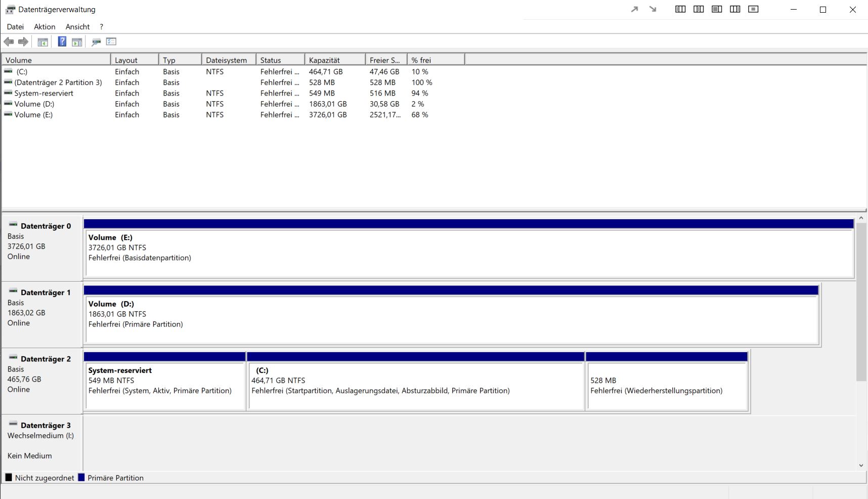
Task: Click drive icon beside Volume (E:) in list
Action: (x=8, y=114)
